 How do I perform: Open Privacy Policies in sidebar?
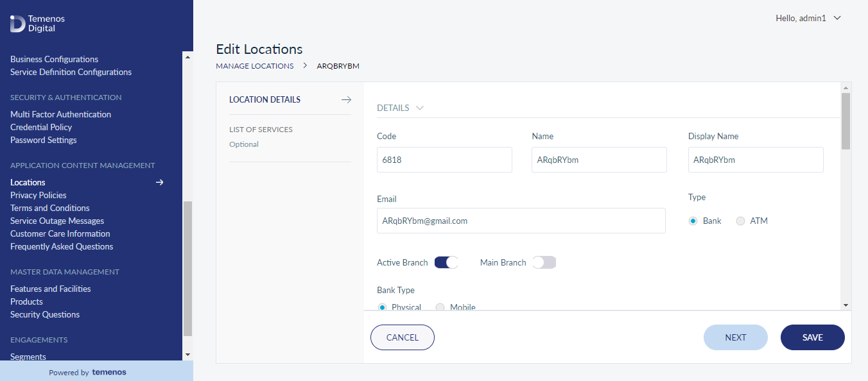39,195
